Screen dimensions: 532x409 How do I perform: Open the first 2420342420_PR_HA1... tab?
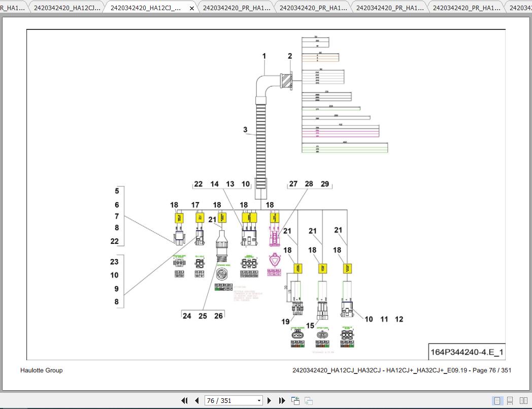(x=237, y=8)
